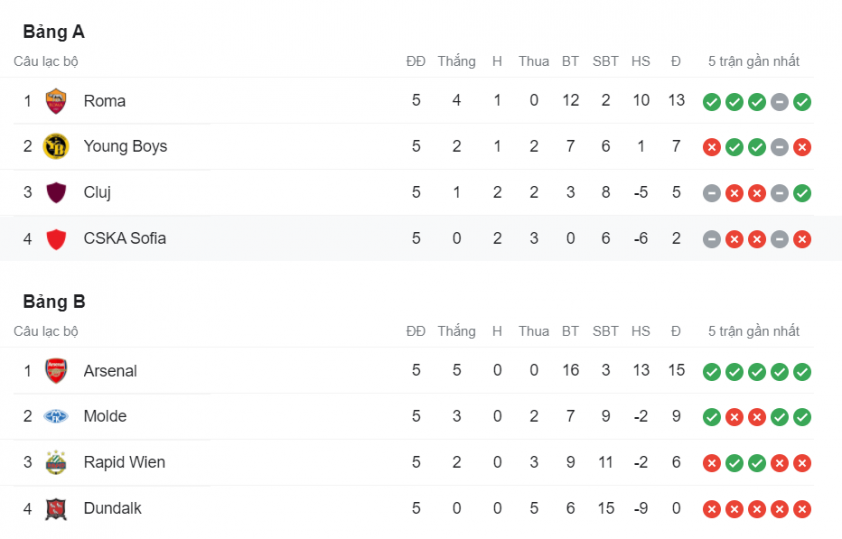The height and width of the screenshot is (539, 842).
Task: Click the Dundalk club crest
Action: [56, 508]
